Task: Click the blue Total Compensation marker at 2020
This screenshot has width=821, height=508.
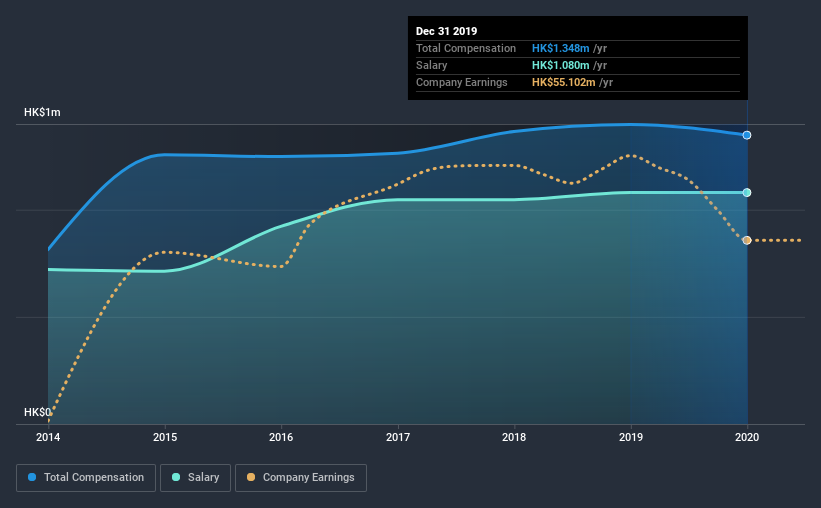Action: pos(747,135)
